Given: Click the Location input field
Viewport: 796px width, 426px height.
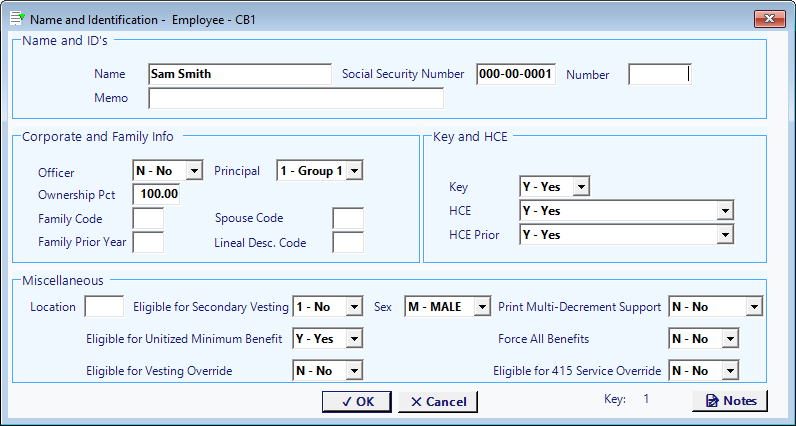Looking at the screenshot, I should [x=104, y=307].
